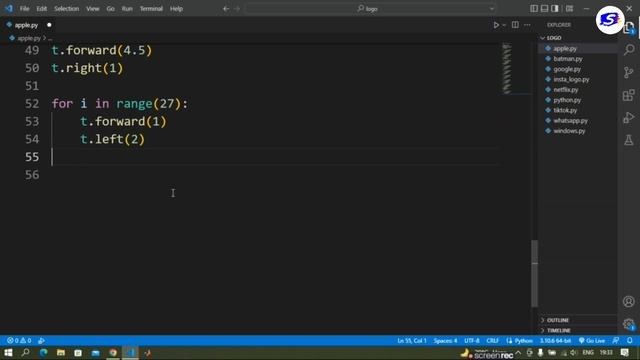Open notifications bell in status bar
Image resolution: width=640 pixels, height=360 pixels.
(x=630, y=341)
